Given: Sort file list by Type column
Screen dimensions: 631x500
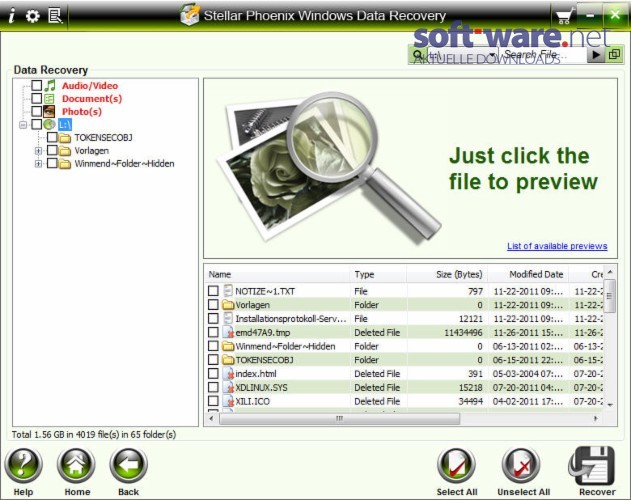Looking at the screenshot, I should 378,275.
